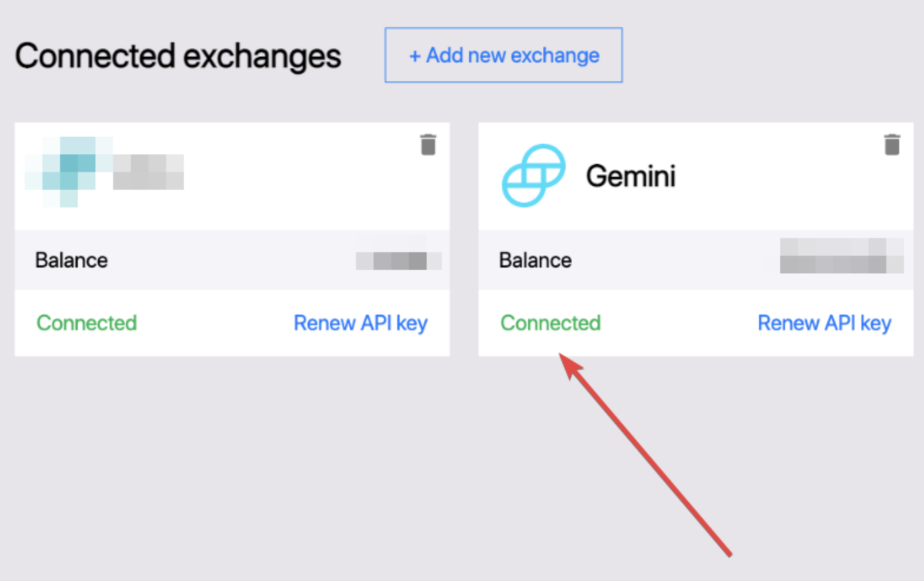This screenshot has height=581, width=924.
Task: Click the blurred exchange name on the first card
Action: tap(148, 171)
